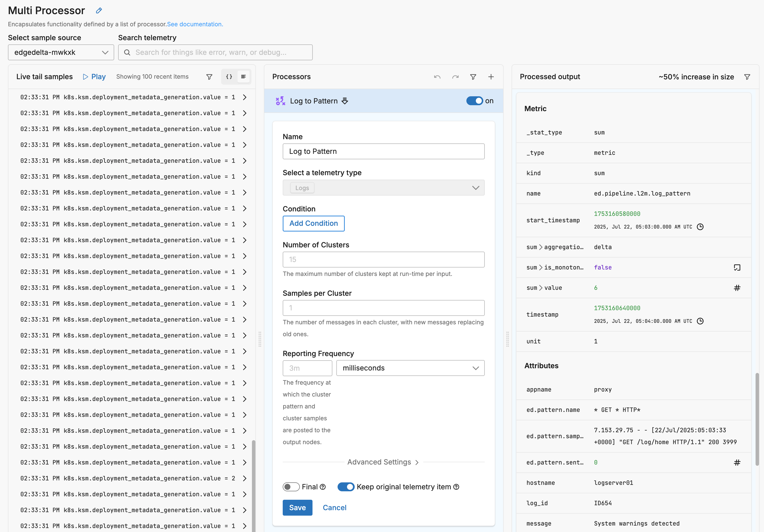Click the ed.pattern.name value * GET * HTTP*
Viewport: 764px width, 532px height.
pos(617,410)
